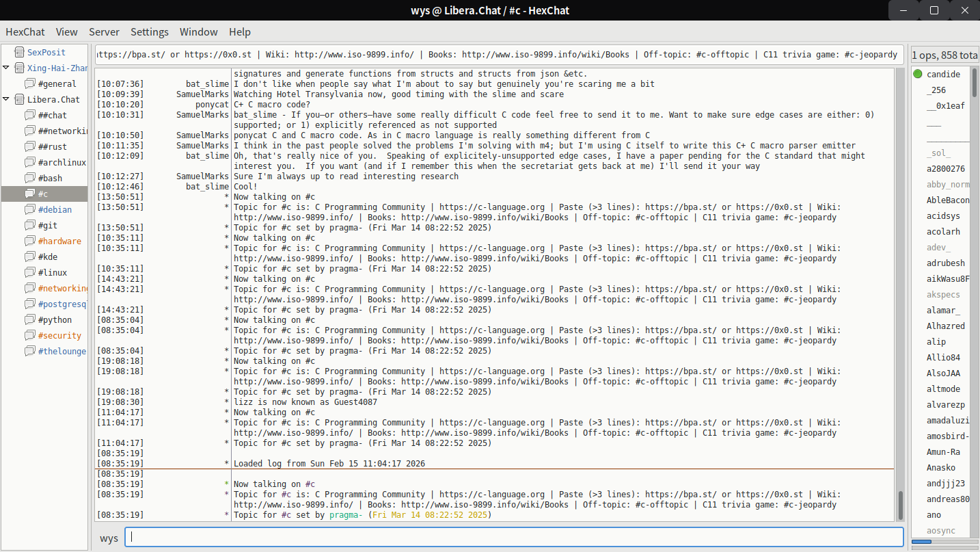Click the chat icon for #general
This screenshot has width=980, height=552.
29,83
